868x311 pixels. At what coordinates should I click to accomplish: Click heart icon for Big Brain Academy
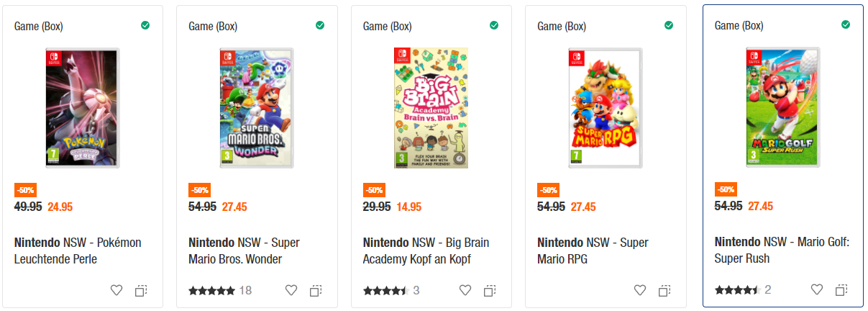pos(465,291)
